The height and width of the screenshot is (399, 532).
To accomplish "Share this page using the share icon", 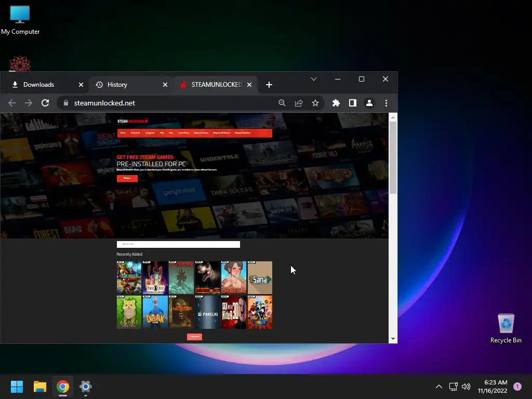I will click(x=299, y=103).
